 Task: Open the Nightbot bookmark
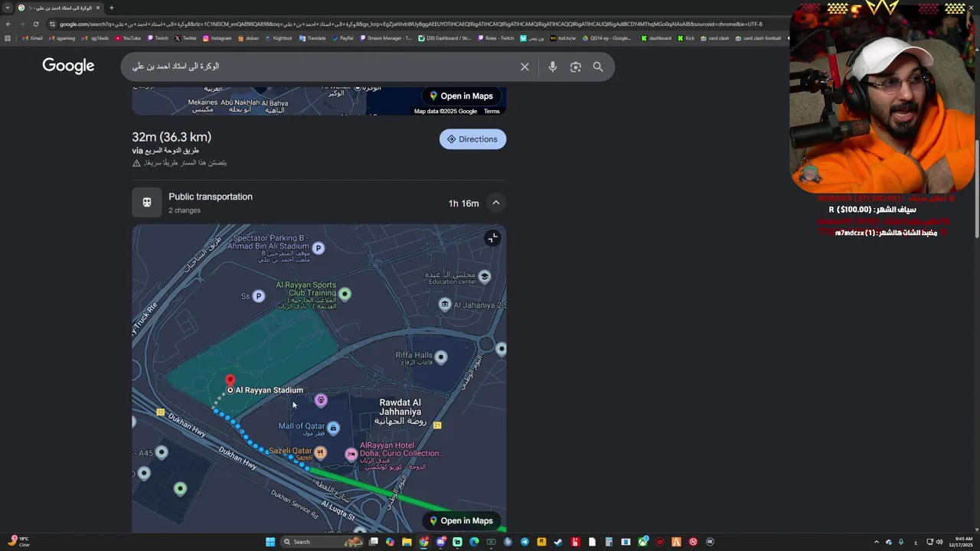tap(278, 38)
